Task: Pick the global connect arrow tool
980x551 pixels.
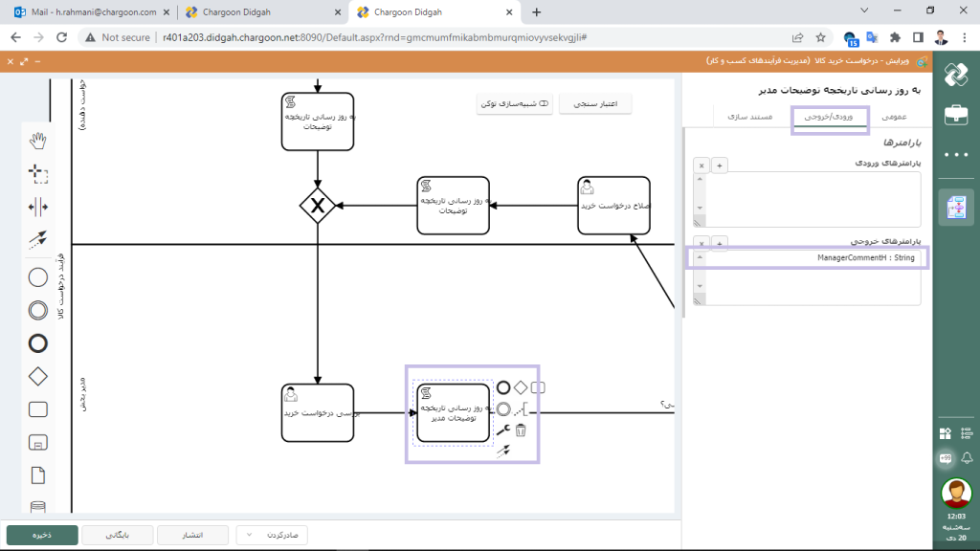Action: (38, 240)
